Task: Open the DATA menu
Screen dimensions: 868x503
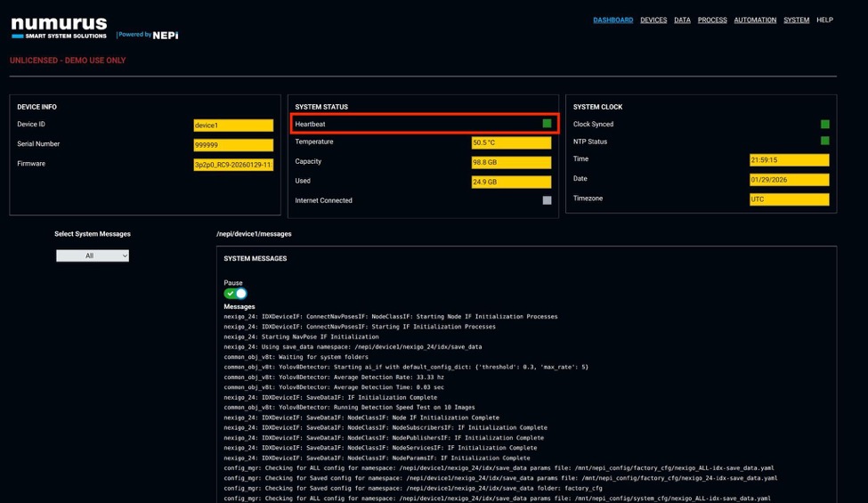Action: pos(682,20)
